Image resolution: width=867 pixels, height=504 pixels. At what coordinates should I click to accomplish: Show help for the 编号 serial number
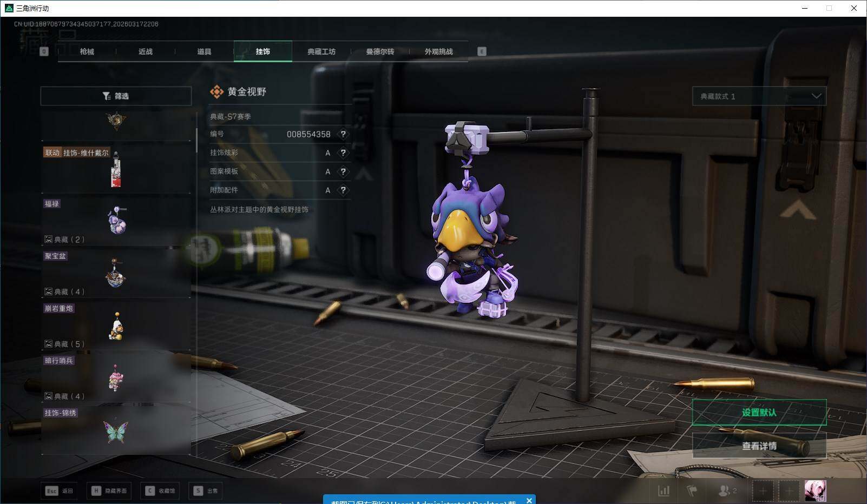[x=343, y=134]
